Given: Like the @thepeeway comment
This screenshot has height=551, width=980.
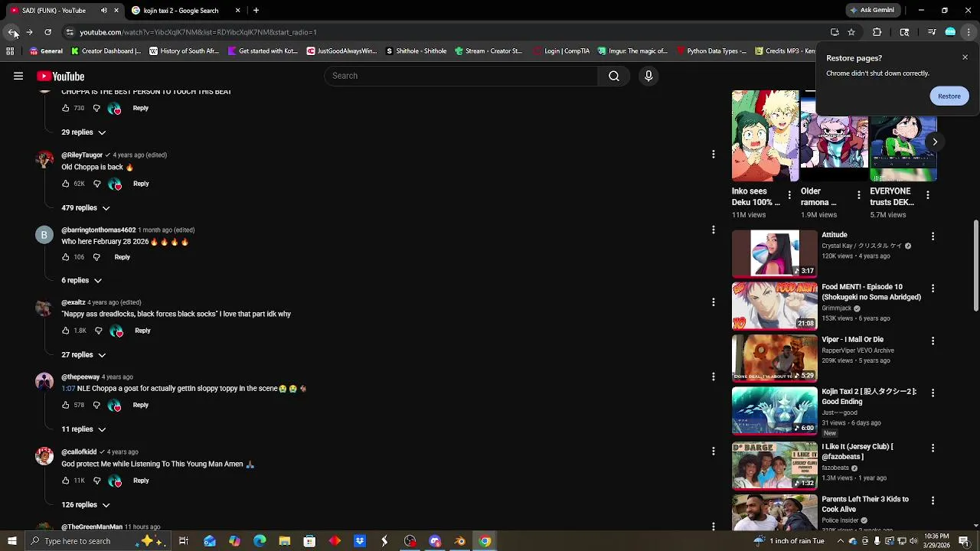Looking at the screenshot, I should coord(66,405).
